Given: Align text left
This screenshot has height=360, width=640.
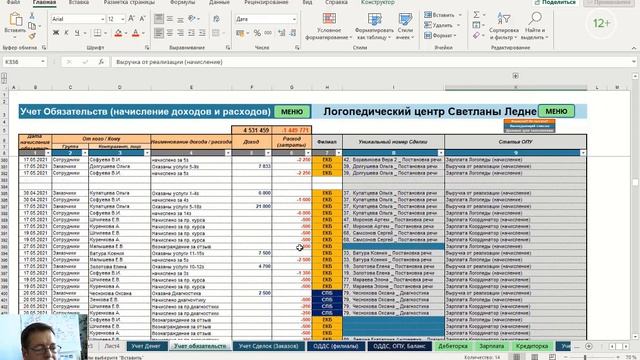Looking at the screenshot, I should (159, 33).
